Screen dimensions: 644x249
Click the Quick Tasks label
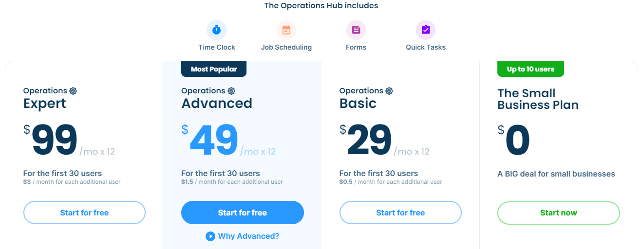(426, 47)
